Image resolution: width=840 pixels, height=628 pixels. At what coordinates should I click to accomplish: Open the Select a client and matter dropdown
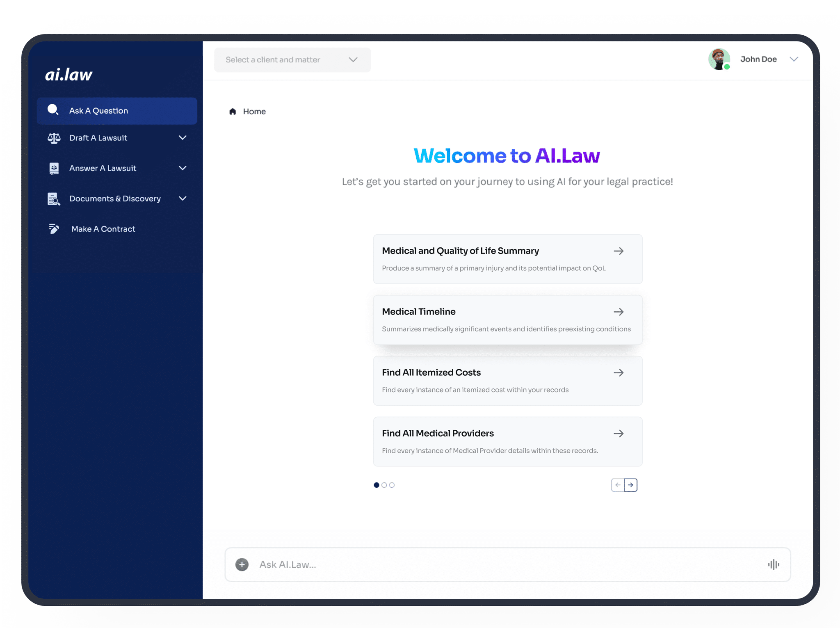click(x=292, y=59)
